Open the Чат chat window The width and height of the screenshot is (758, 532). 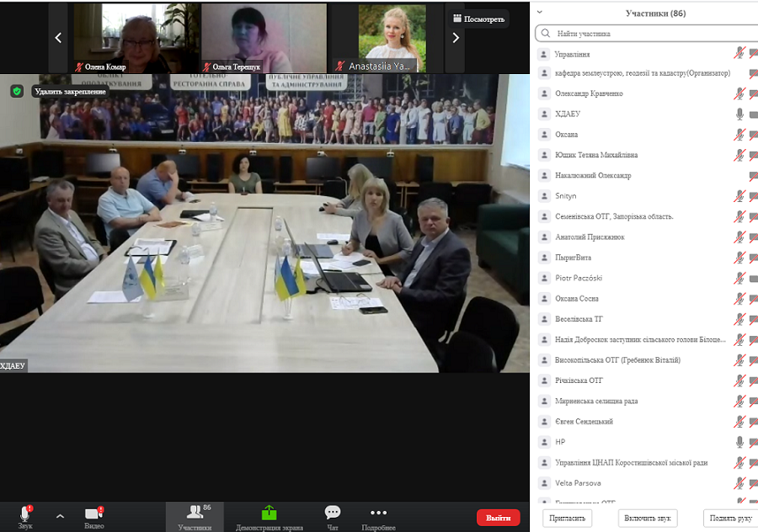[x=333, y=513]
